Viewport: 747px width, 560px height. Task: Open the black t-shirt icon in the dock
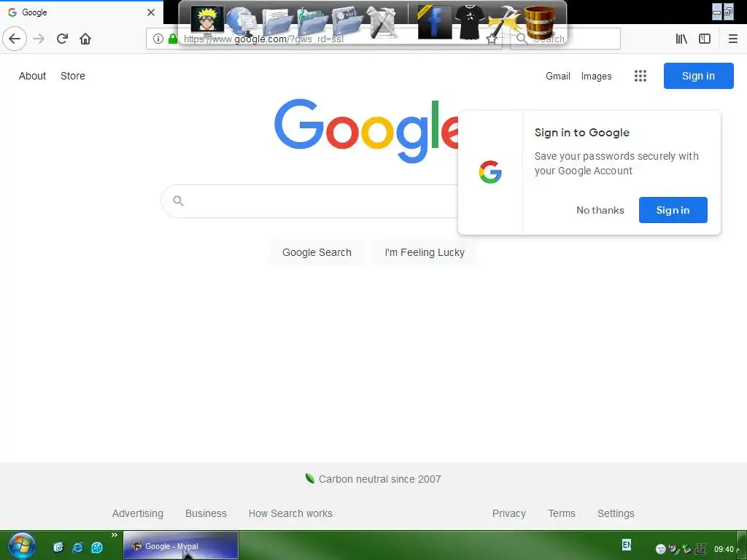(470, 22)
